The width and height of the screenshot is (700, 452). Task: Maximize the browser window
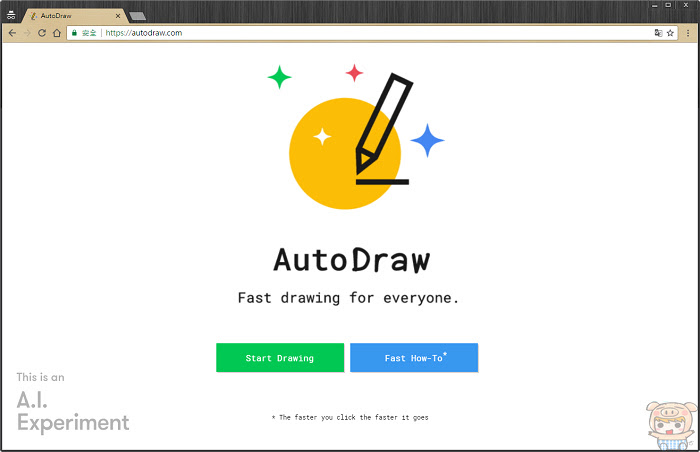[x=668, y=5]
